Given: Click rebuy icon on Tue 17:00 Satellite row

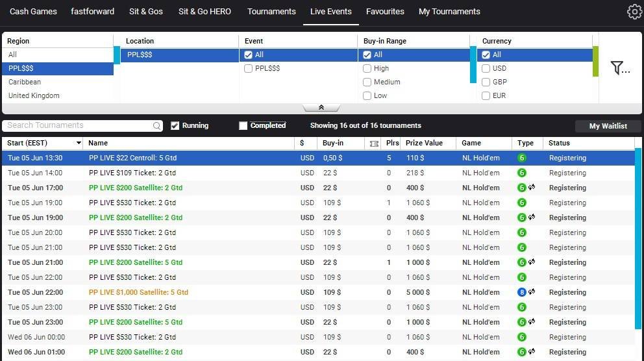Looking at the screenshot, I should pos(532,188).
